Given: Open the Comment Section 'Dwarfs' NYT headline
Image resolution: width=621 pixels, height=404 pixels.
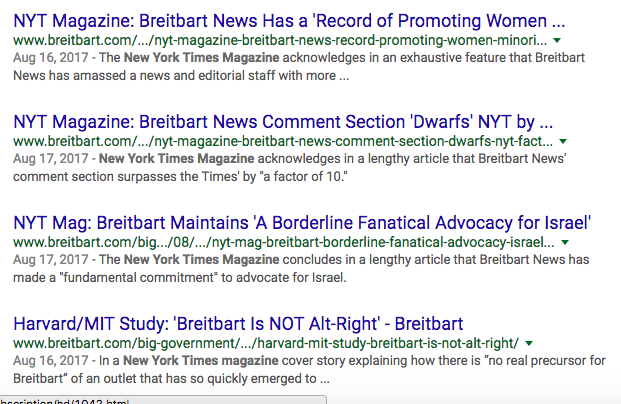Looking at the screenshot, I should coord(283,122).
